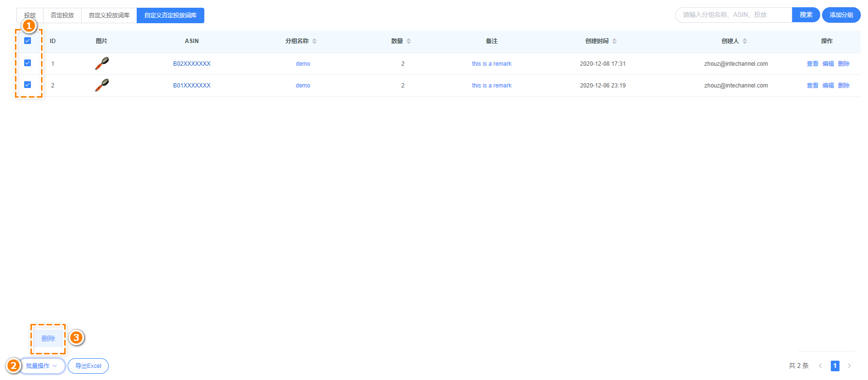
Task: Go to the next page arrow
Action: 849,366
